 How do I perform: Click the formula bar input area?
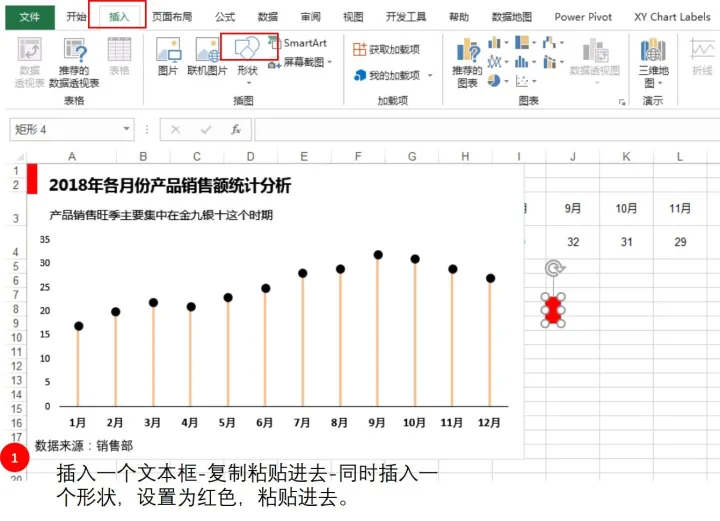point(487,129)
